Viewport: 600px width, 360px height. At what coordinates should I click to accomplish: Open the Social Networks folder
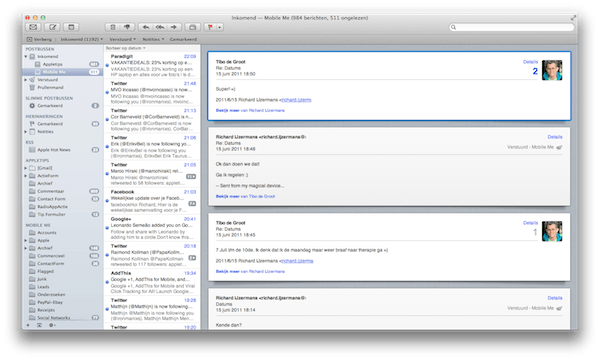coord(54,318)
